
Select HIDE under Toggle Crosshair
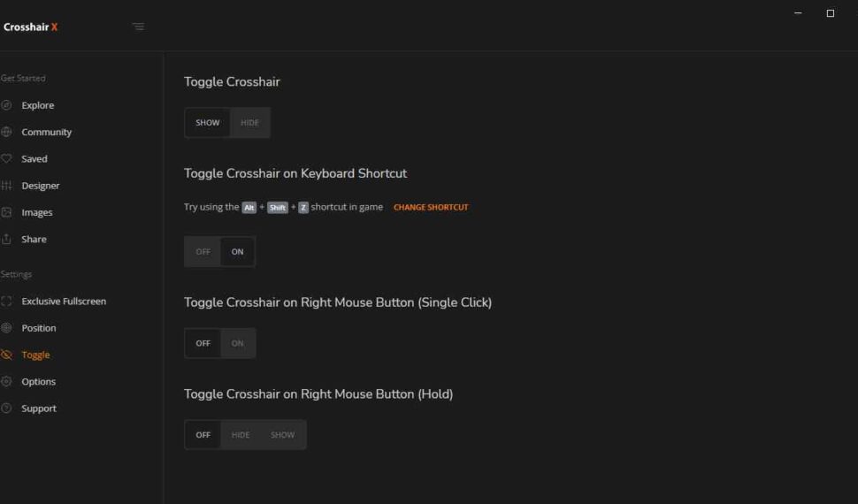coord(249,123)
